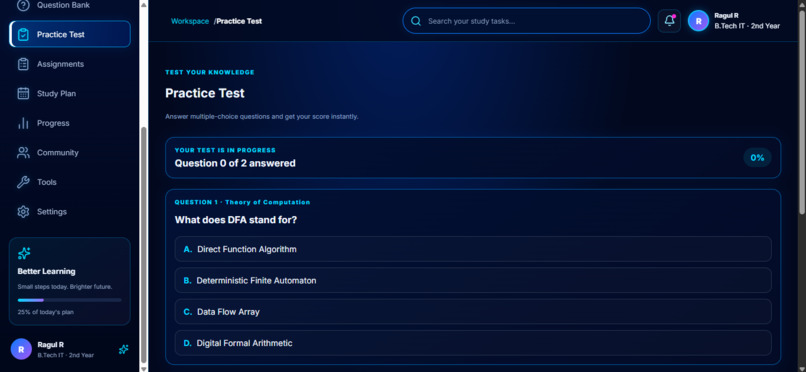Viewport: 806px width, 372px height.
Task: Click sidebar vertical scrollbar thumb
Action: (x=144, y=244)
